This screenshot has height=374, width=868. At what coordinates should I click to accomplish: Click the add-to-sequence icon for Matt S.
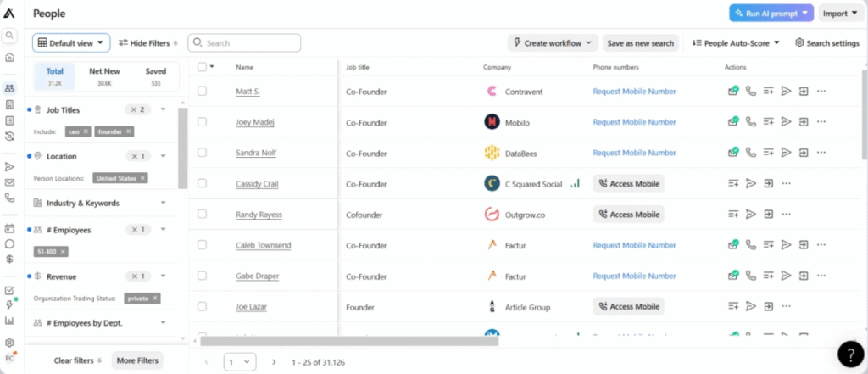(x=786, y=92)
